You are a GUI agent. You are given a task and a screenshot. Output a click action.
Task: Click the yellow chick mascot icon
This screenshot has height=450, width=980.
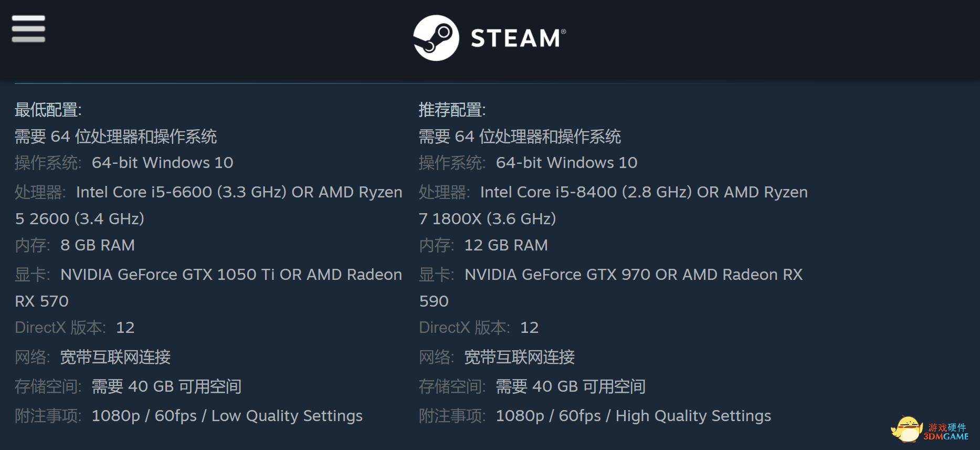click(x=907, y=429)
